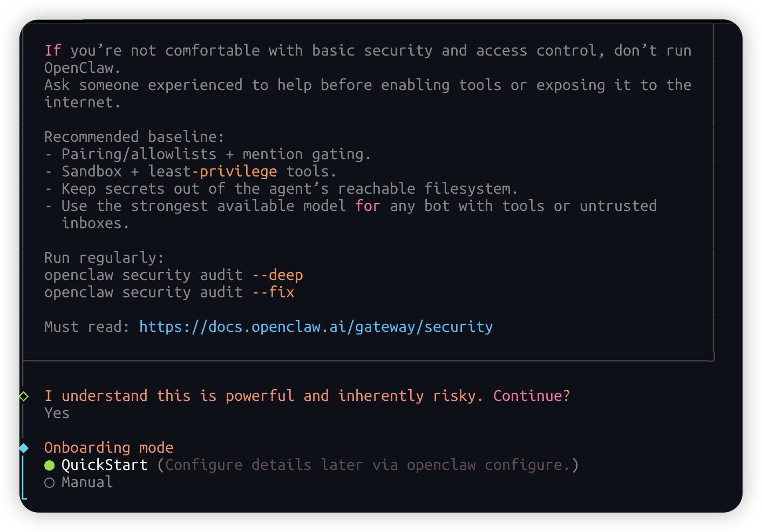This screenshot has width=762, height=532.
Task: Click the pink Continue? prompt text
Action: click(x=531, y=396)
